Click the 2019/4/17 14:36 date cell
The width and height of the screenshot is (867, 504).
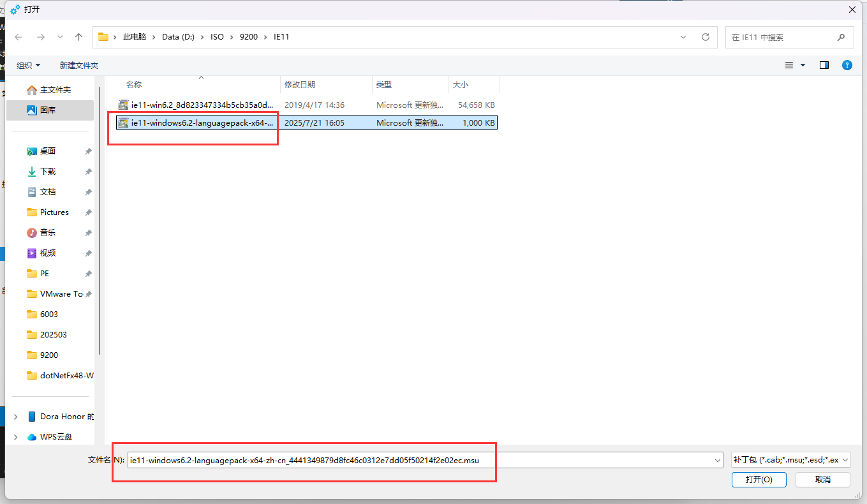click(315, 105)
